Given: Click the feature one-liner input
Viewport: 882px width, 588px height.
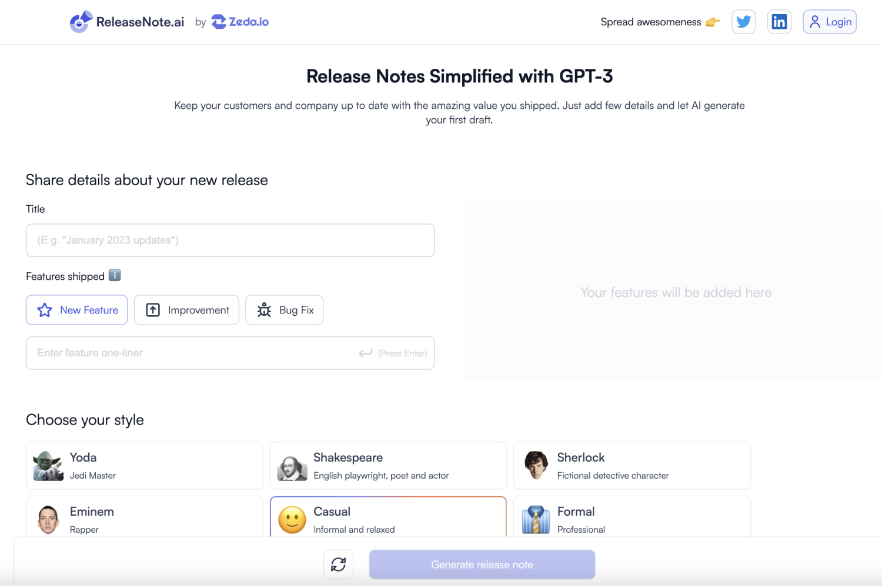Looking at the screenshot, I should [230, 353].
